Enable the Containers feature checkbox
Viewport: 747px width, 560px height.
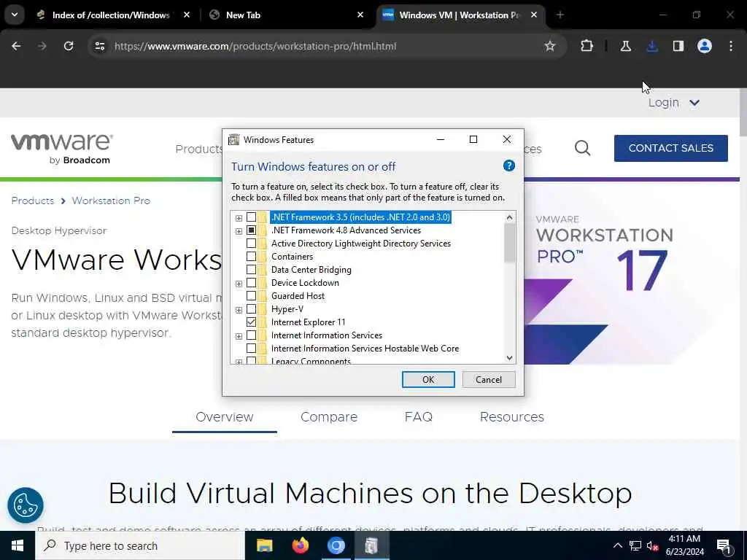[251, 257]
